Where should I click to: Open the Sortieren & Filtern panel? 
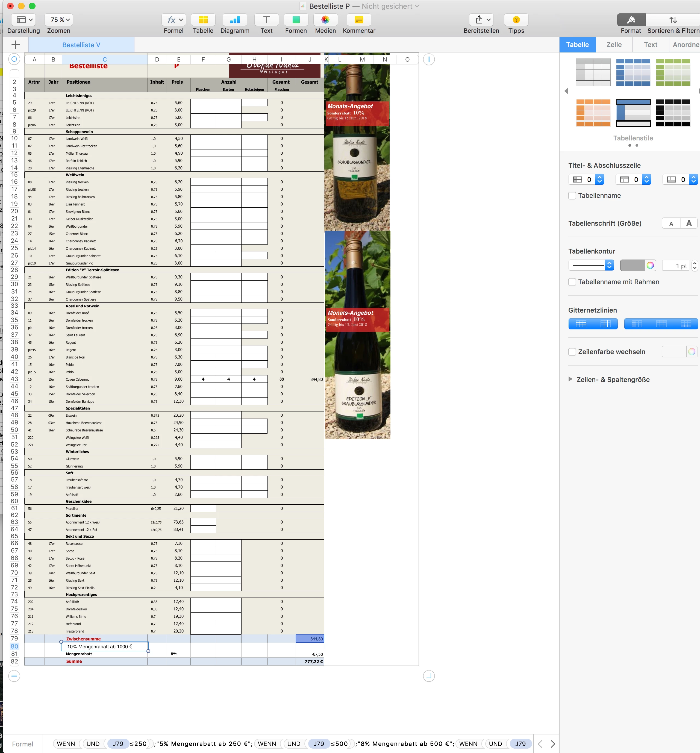click(x=673, y=20)
